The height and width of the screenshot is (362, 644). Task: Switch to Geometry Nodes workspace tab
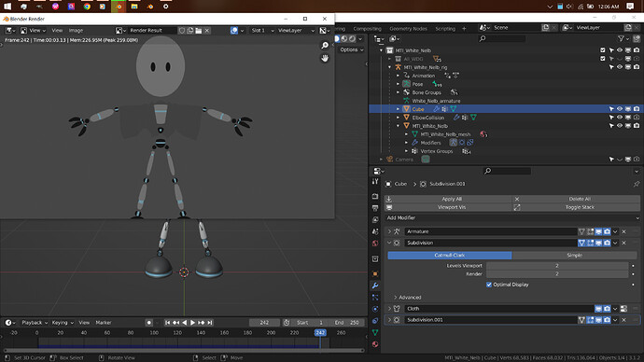408,29
